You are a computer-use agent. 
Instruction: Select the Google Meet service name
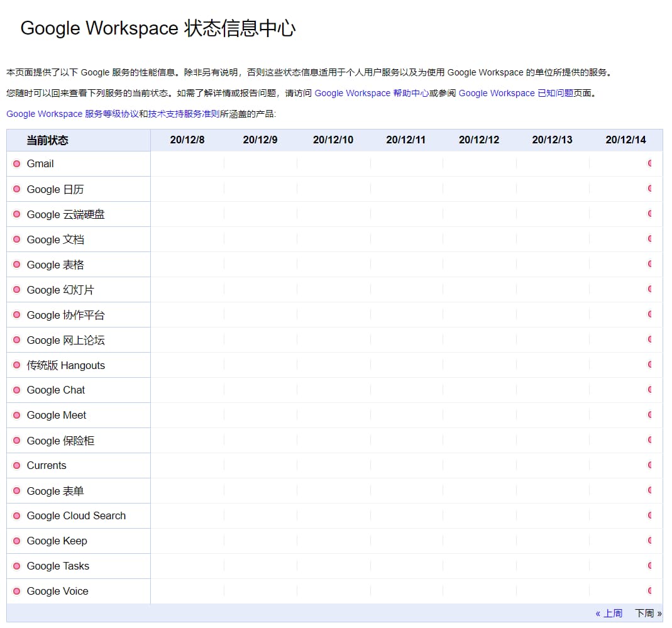click(56, 415)
